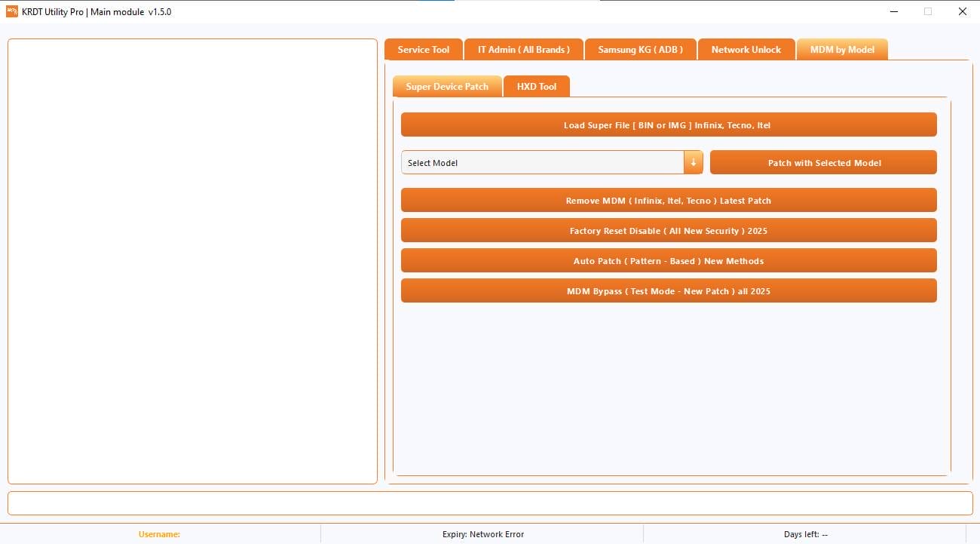Click the Expiry: Network Error status section

(483, 533)
